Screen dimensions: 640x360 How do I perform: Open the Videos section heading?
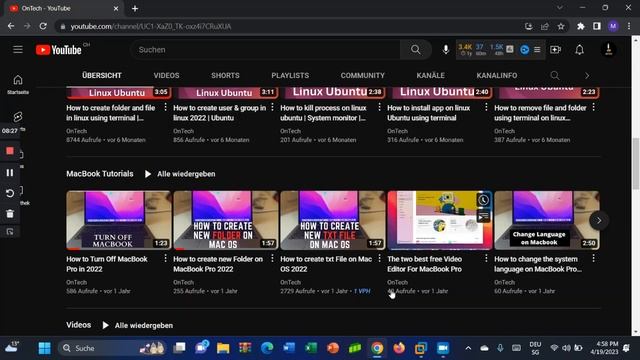point(78,325)
